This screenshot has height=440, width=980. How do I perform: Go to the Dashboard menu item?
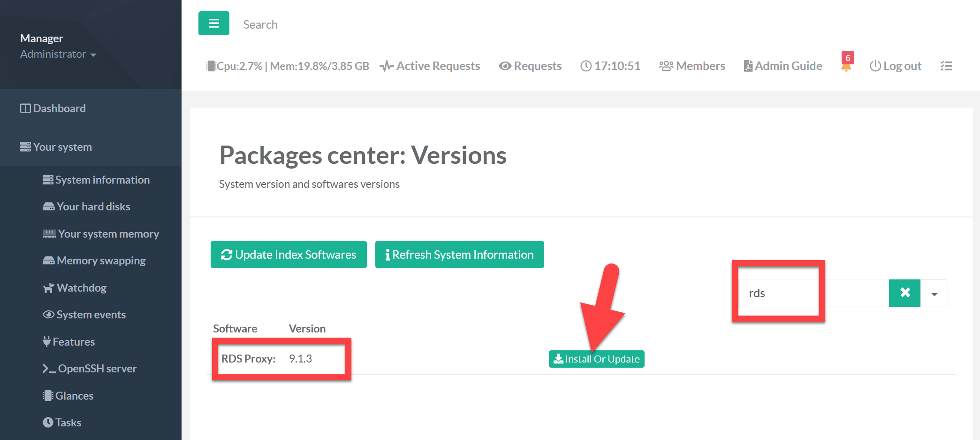pyautogui.click(x=59, y=108)
